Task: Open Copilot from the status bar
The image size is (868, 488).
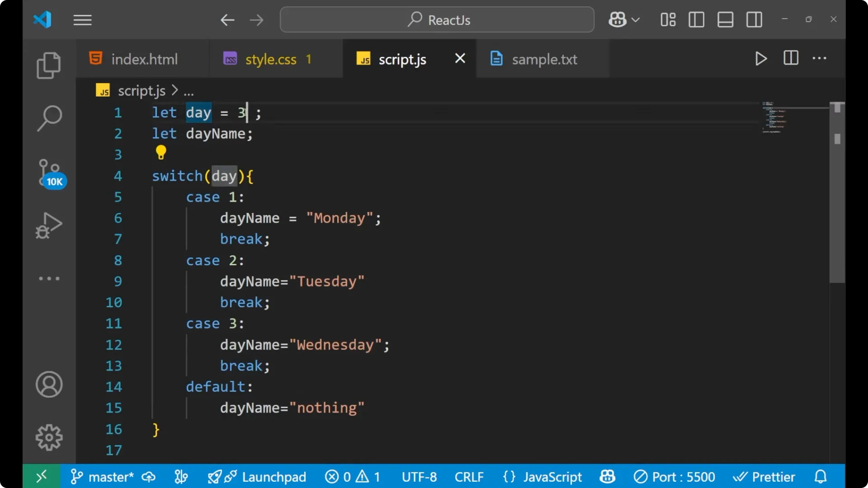Action: 607,476
